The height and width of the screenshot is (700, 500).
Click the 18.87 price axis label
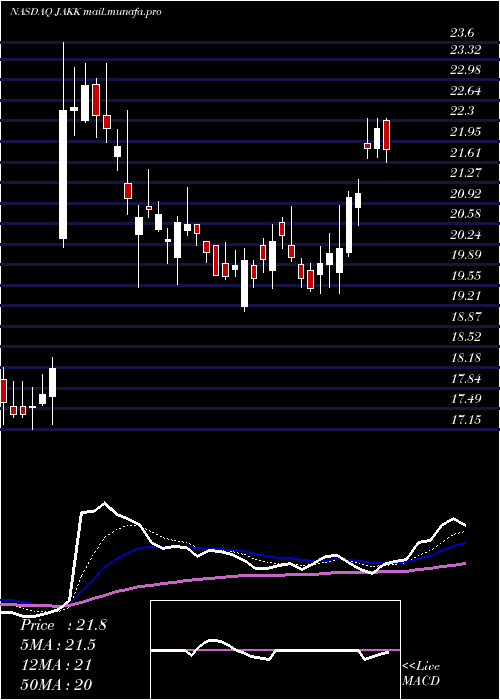coord(465,317)
